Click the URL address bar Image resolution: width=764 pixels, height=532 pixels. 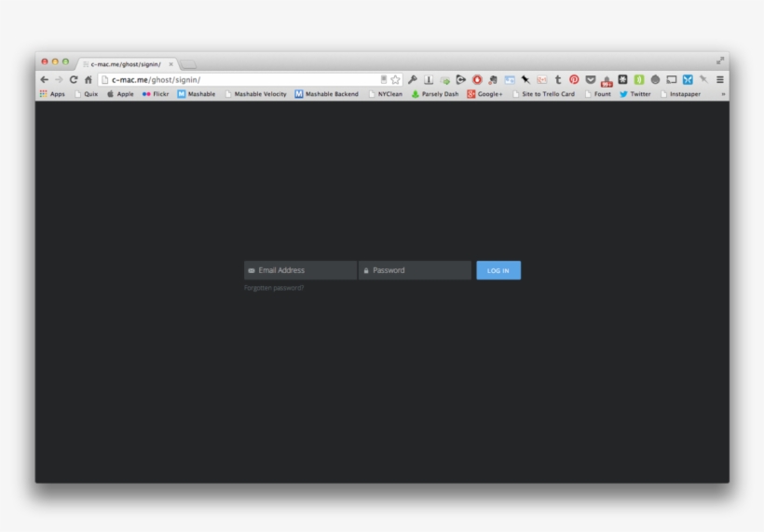pos(242,80)
